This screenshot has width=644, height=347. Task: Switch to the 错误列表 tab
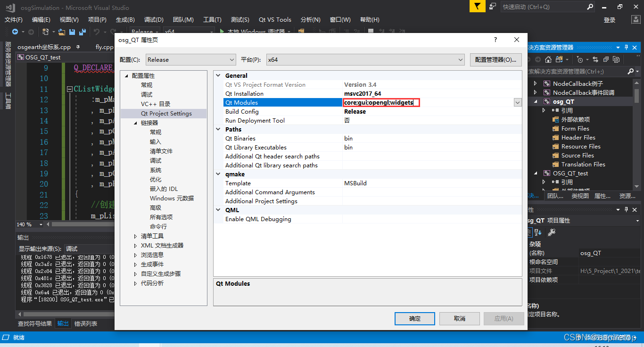pos(86,323)
